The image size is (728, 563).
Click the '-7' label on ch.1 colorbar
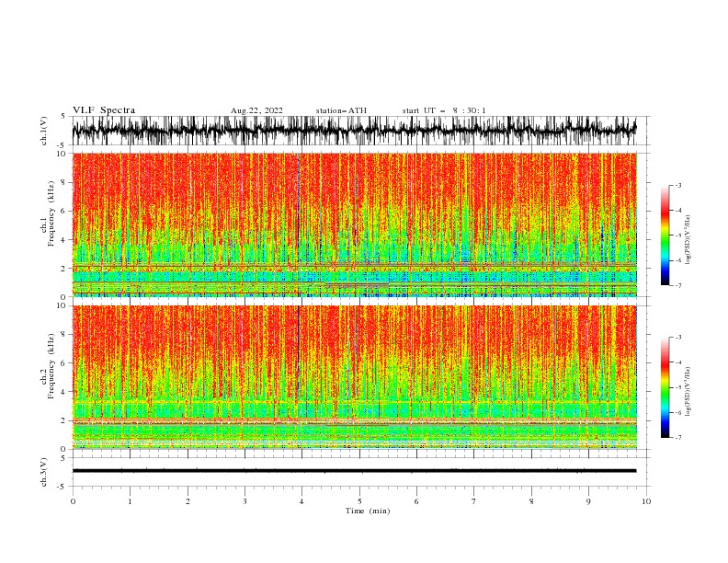(678, 285)
